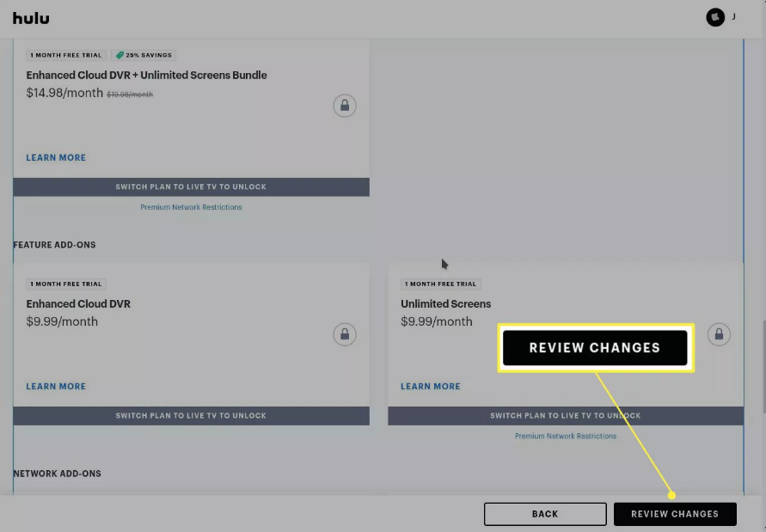Click the Network Add-ons heading
The height and width of the screenshot is (532, 766).
pos(57,474)
